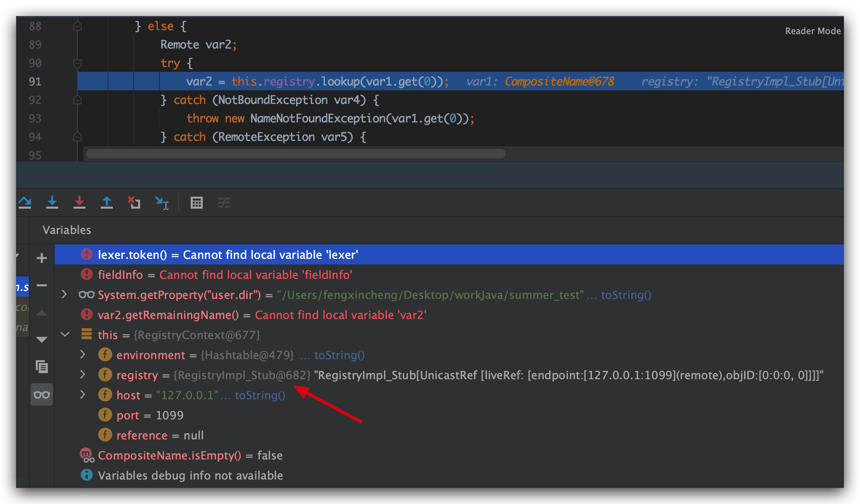Remove the selected watch with the minus icon
The width and height of the screenshot is (860, 504).
point(42,285)
